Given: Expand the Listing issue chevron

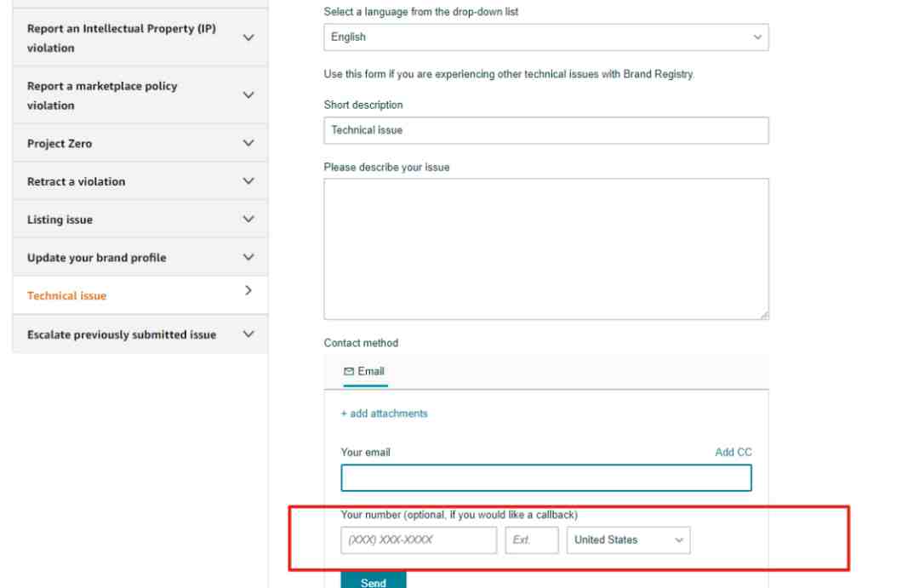Looking at the screenshot, I should click(x=248, y=220).
